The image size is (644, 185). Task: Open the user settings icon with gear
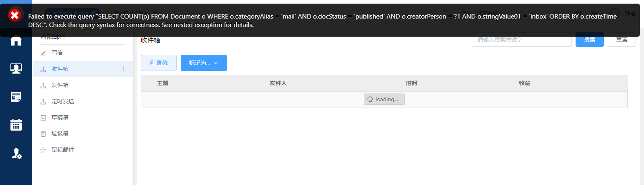[x=17, y=154]
